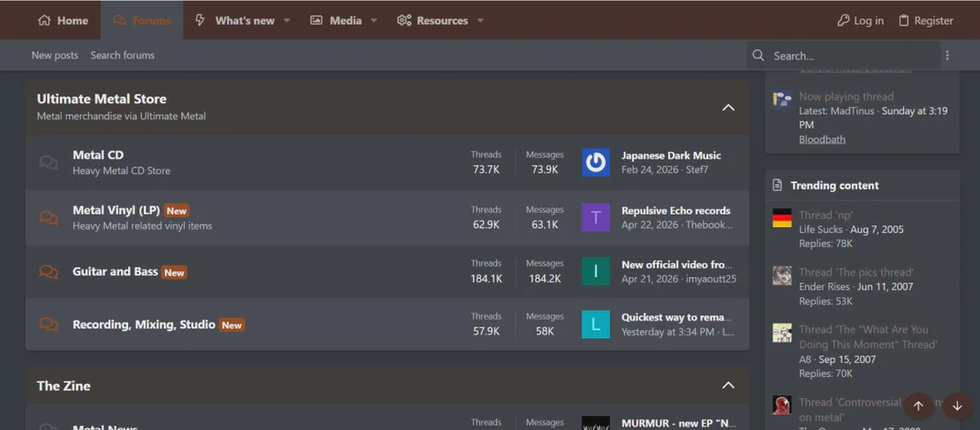Click the Guitar and Bass chat icon
The image size is (980, 430).
point(49,271)
